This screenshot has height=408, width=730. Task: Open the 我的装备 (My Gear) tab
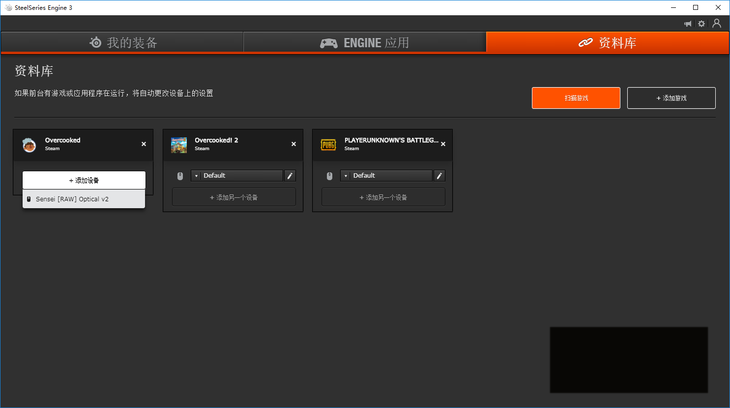pos(122,43)
